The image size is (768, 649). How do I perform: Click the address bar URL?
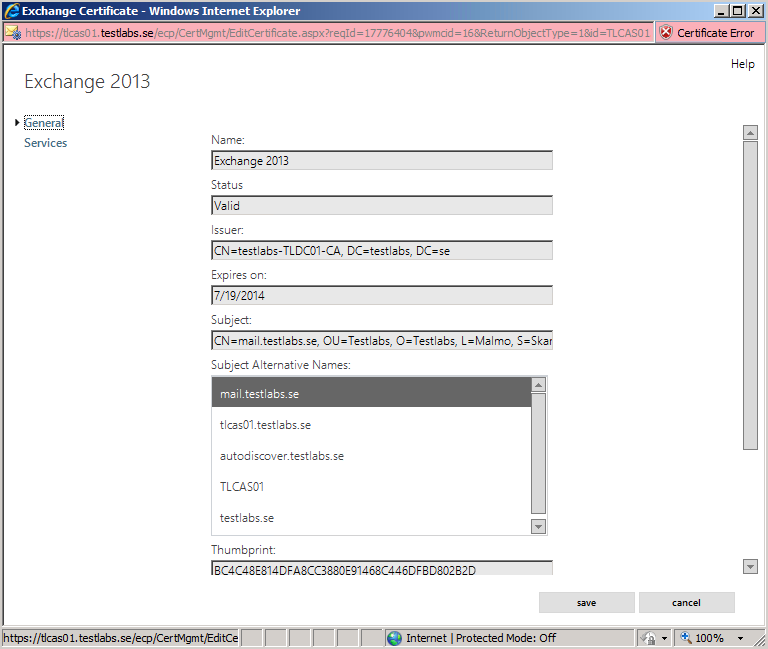point(337,33)
